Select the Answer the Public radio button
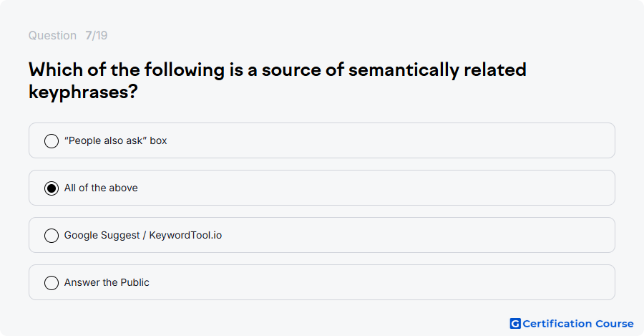 pyautogui.click(x=52, y=283)
